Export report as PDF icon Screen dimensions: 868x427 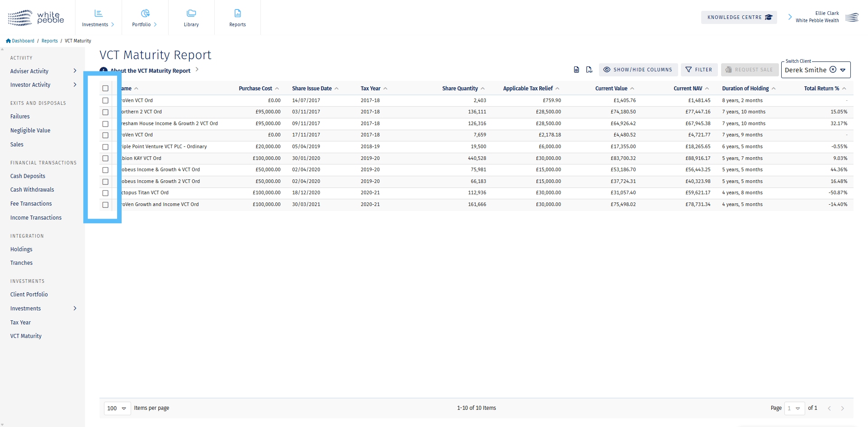589,70
